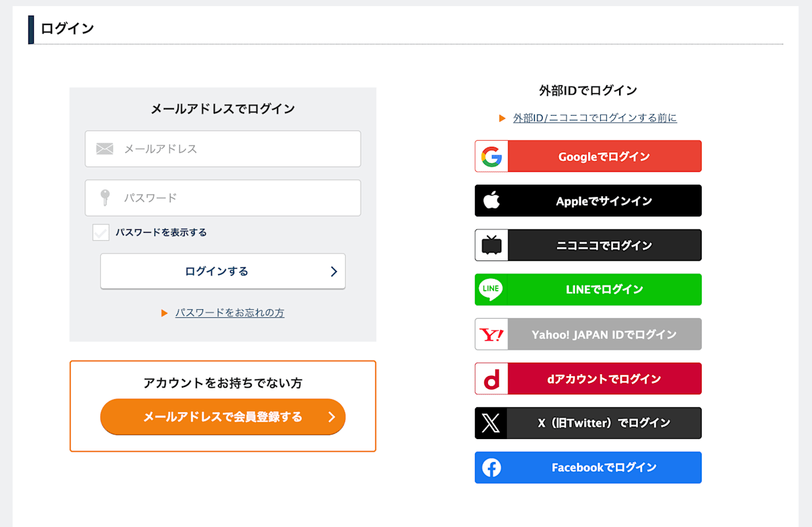Open 外部ID/ニコニコでログインする前に link
812x527 pixels.
595,118
